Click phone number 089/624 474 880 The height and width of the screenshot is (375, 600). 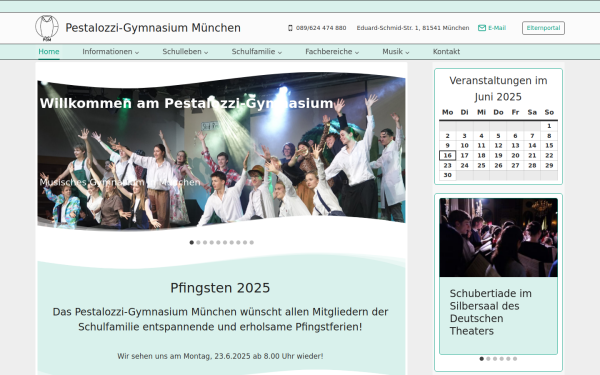click(x=321, y=28)
